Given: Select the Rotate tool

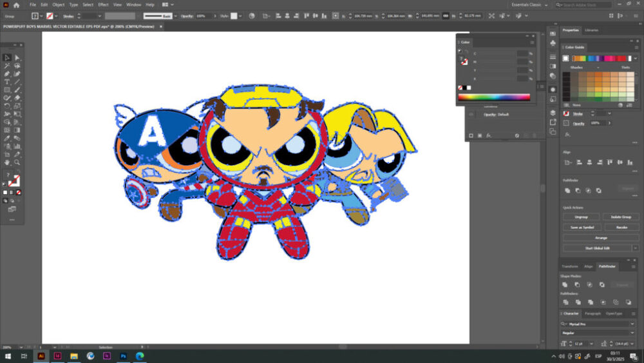Looking at the screenshot, I should tap(7, 106).
